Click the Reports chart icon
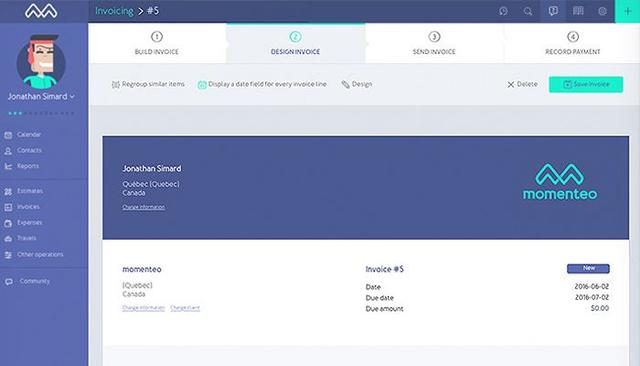The image size is (640, 366). pyautogui.click(x=8, y=166)
